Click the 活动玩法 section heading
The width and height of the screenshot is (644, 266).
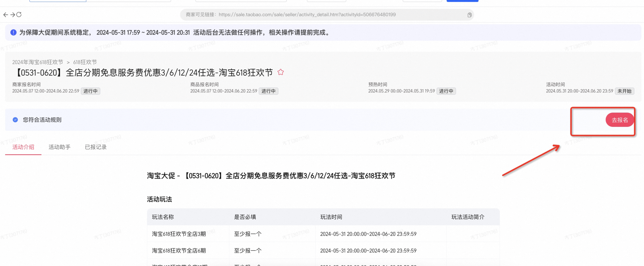click(159, 199)
